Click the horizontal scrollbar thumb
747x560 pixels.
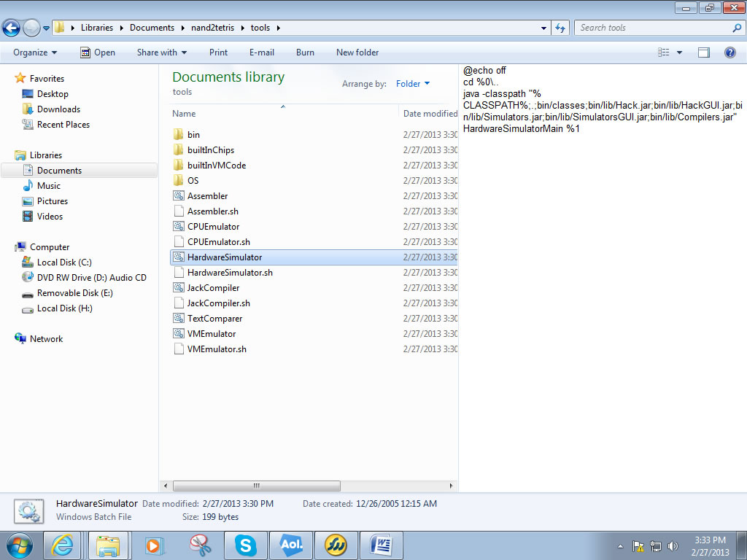point(256,486)
